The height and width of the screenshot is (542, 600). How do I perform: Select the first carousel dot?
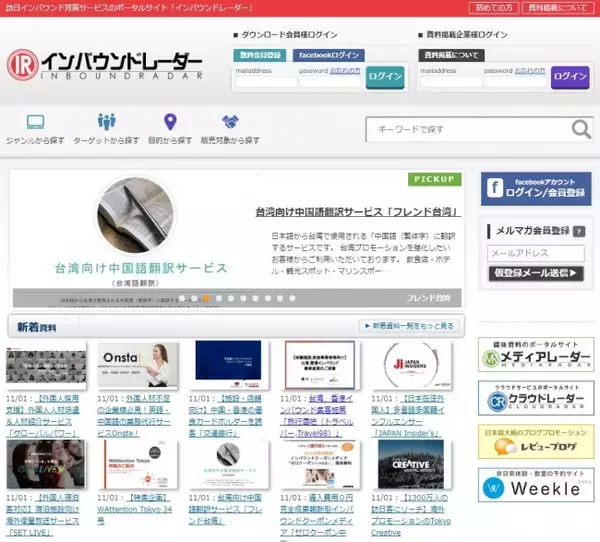click(182, 298)
